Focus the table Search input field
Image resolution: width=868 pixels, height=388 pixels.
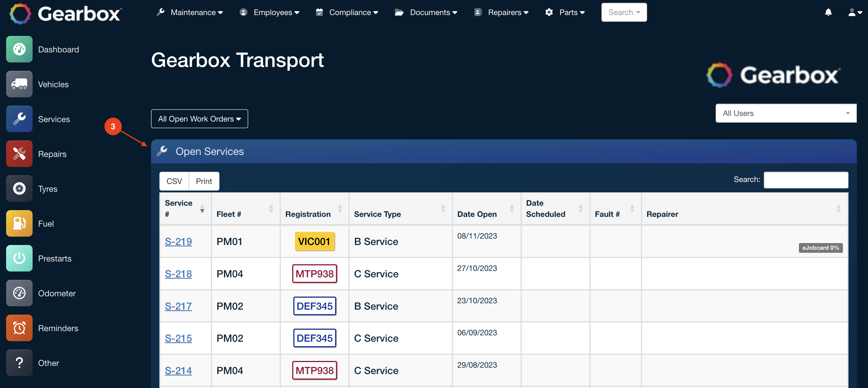pos(806,180)
